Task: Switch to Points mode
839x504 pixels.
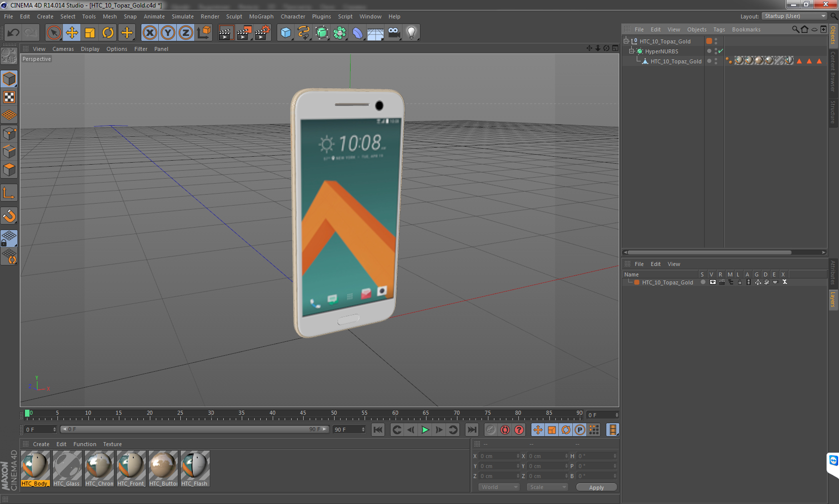Action: tap(9, 134)
